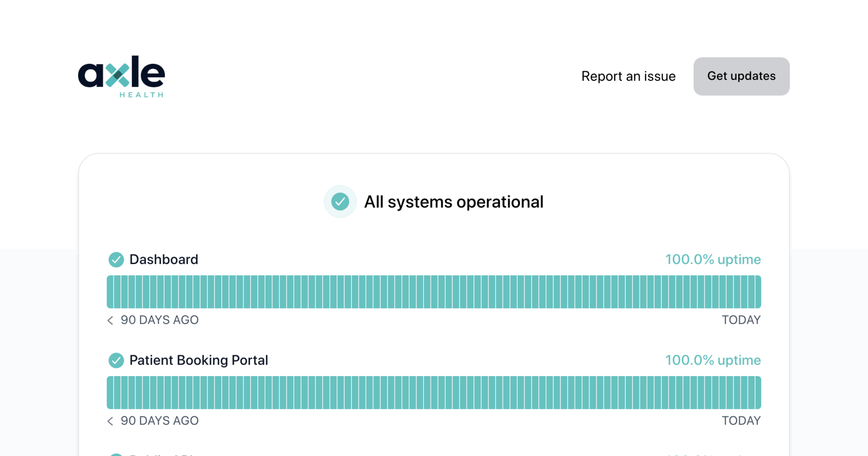Click the All systems operational heading text
This screenshot has width=868, height=456.
tap(454, 202)
